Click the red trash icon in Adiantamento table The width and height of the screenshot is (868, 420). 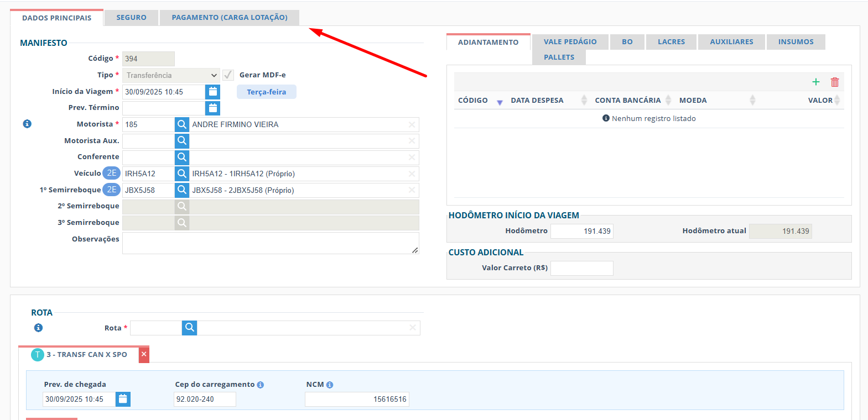pos(835,82)
